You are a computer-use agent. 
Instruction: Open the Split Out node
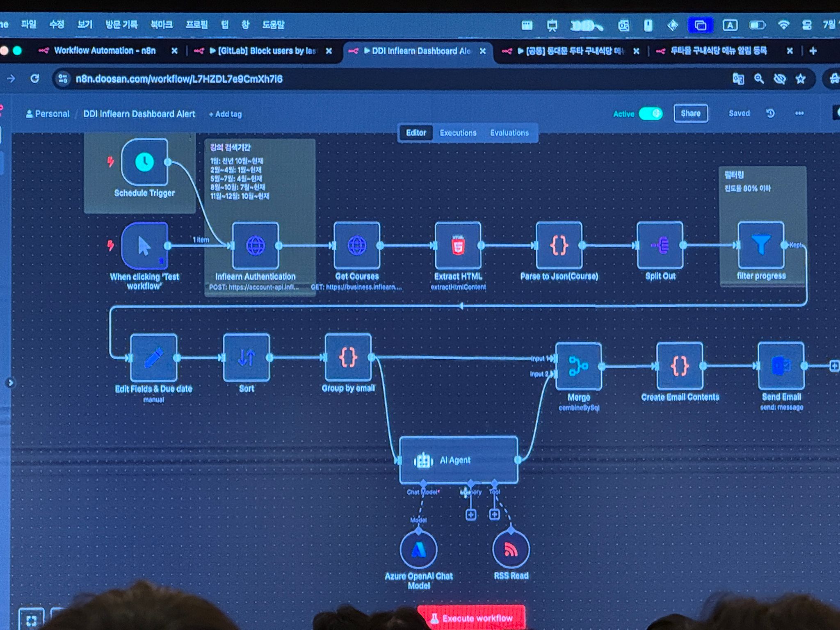(x=660, y=245)
